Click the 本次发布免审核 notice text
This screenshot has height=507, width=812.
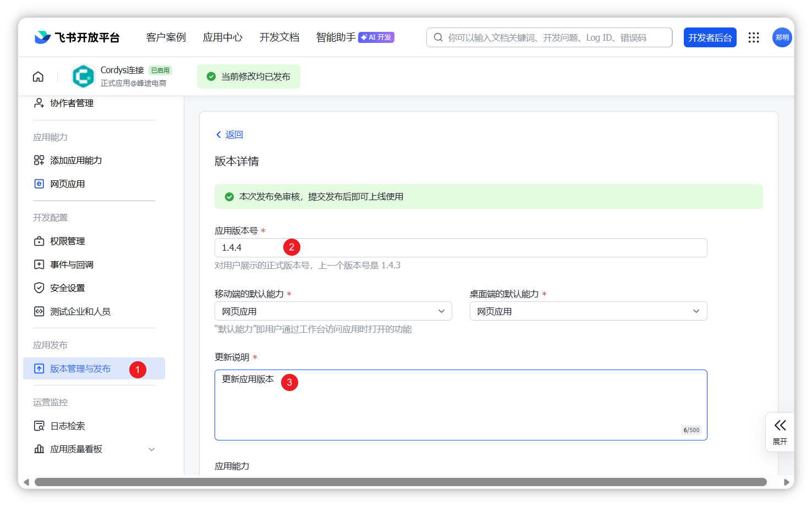point(321,196)
